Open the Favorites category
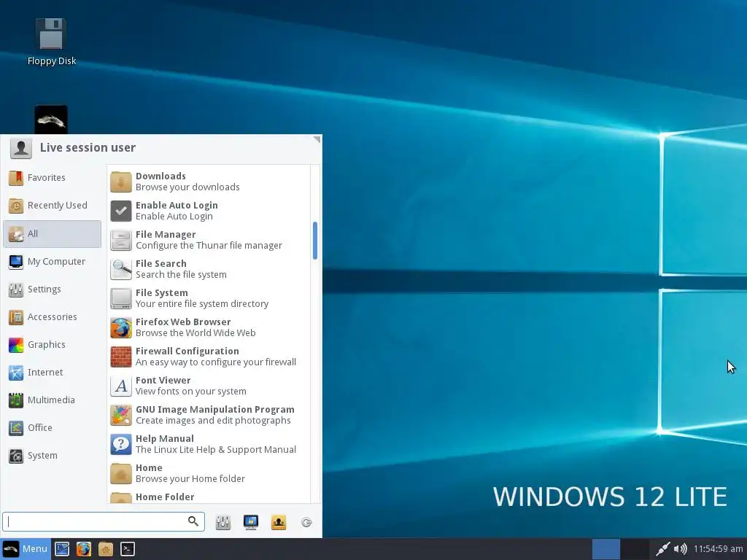The image size is (747, 560). 53,178
